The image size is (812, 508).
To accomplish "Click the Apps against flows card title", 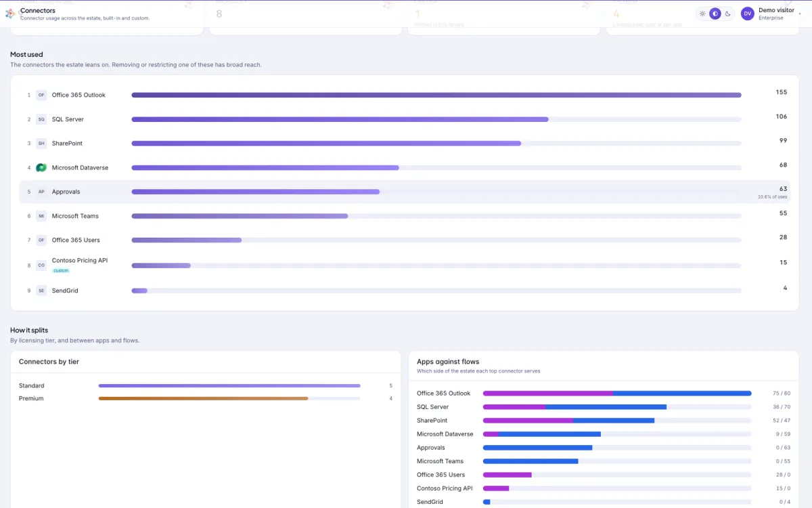I will pos(448,362).
